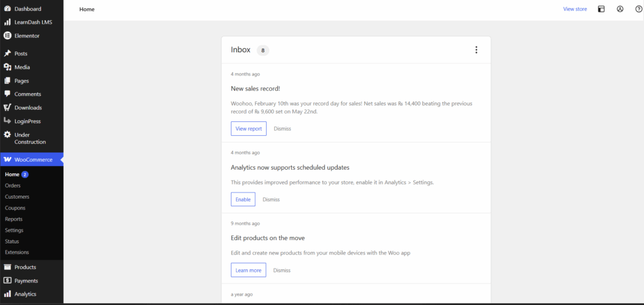The width and height of the screenshot is (644, 305).
Task: Click the Posts pushpin icon
Action: tap(7, 53)
